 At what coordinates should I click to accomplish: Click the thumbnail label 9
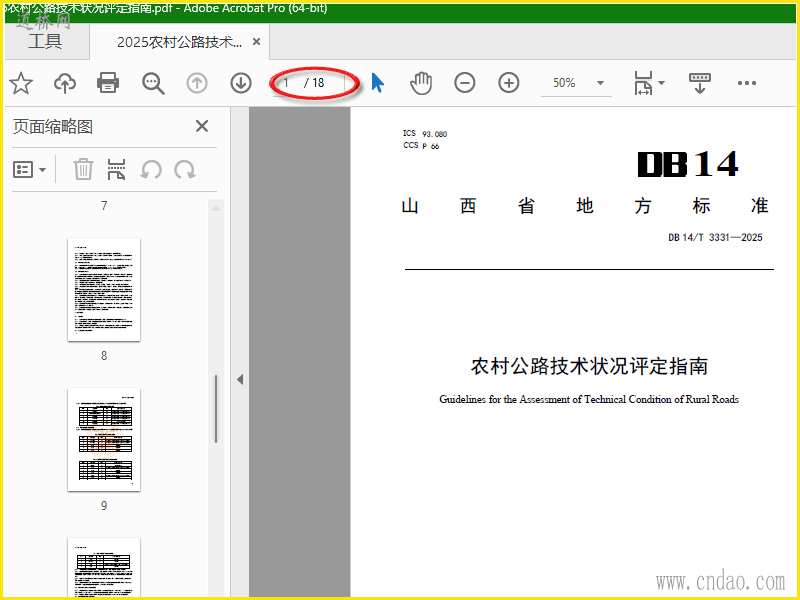(104, 506)
